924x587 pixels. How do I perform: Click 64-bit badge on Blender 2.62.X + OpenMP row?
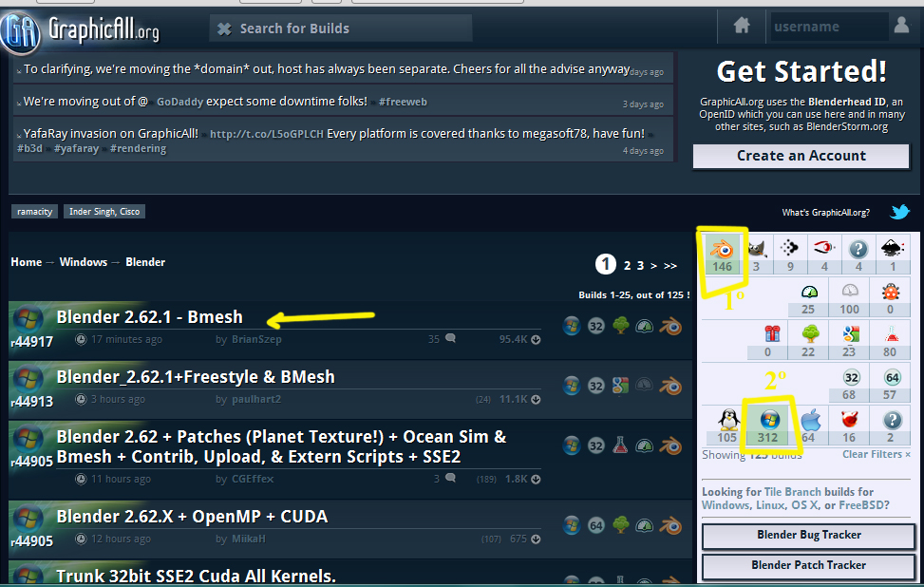596,525
